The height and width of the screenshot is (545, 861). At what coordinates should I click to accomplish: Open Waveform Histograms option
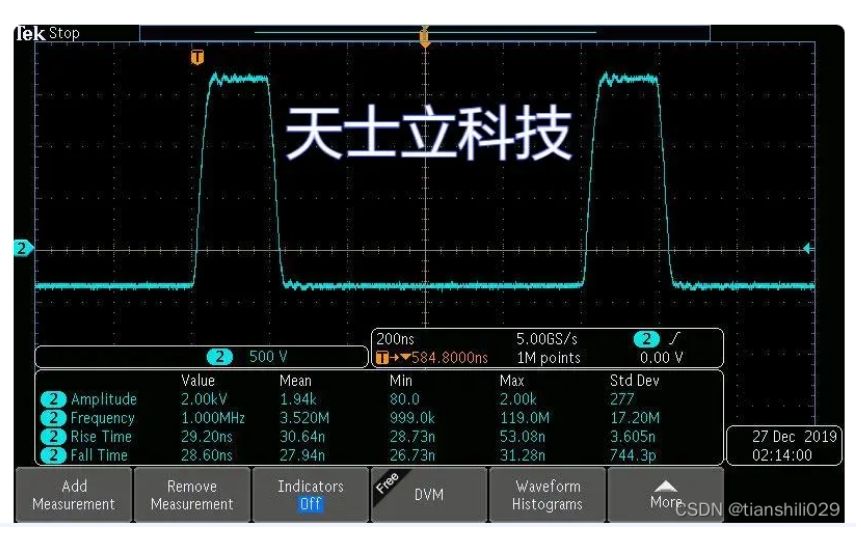[x=547, y=495]
